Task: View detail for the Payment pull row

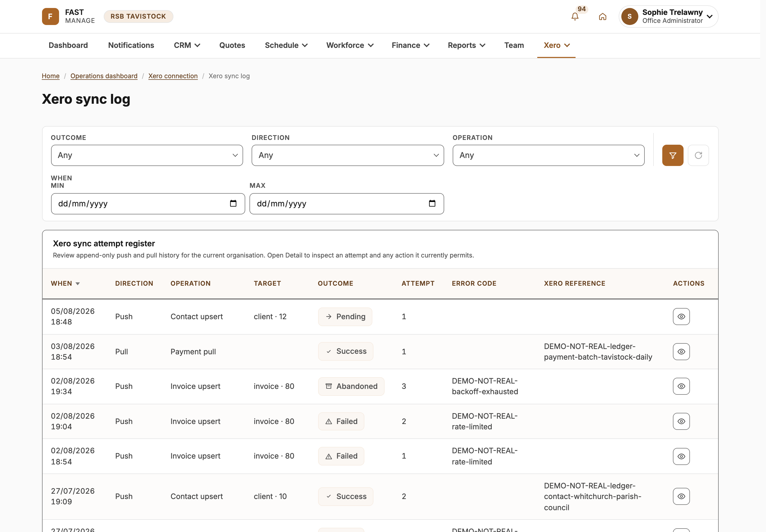Action: [x=681, y=352]
